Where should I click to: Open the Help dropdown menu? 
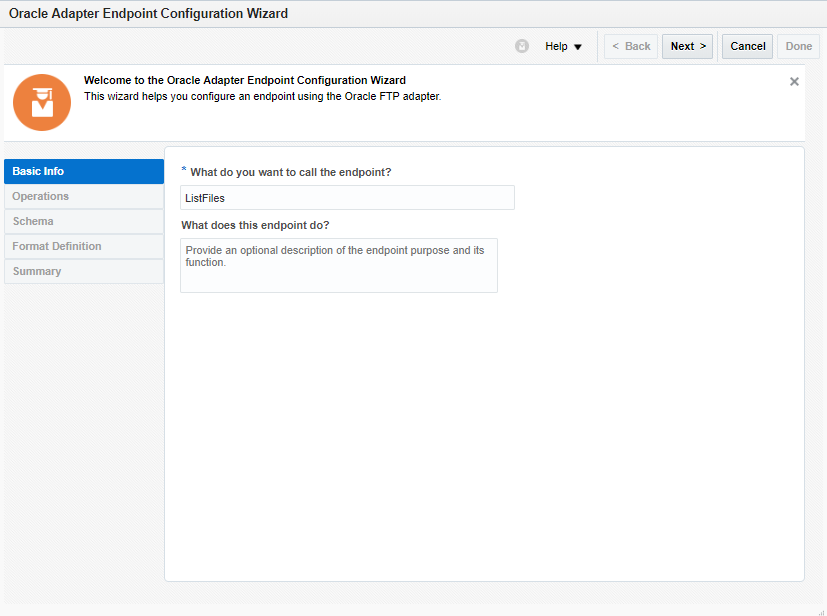click(563, 46)
